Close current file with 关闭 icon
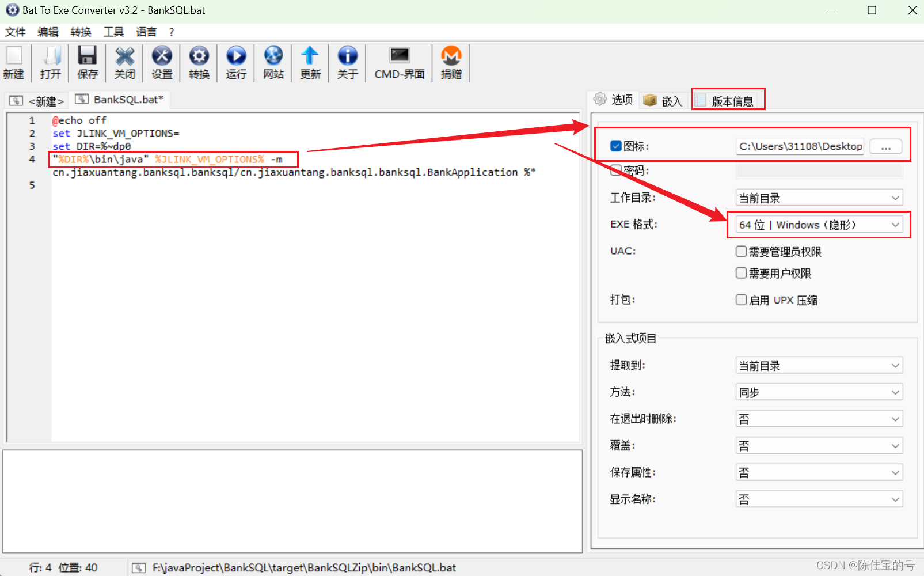Image resolution: width=924 pixels, height=576 pixels. (124, 63)
